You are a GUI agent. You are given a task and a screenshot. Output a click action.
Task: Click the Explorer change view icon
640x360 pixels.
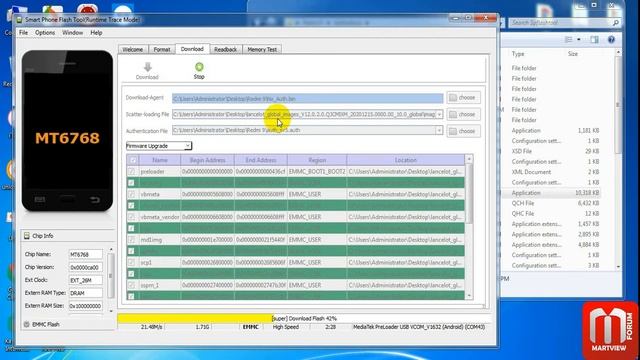click(x=569, y=40)
